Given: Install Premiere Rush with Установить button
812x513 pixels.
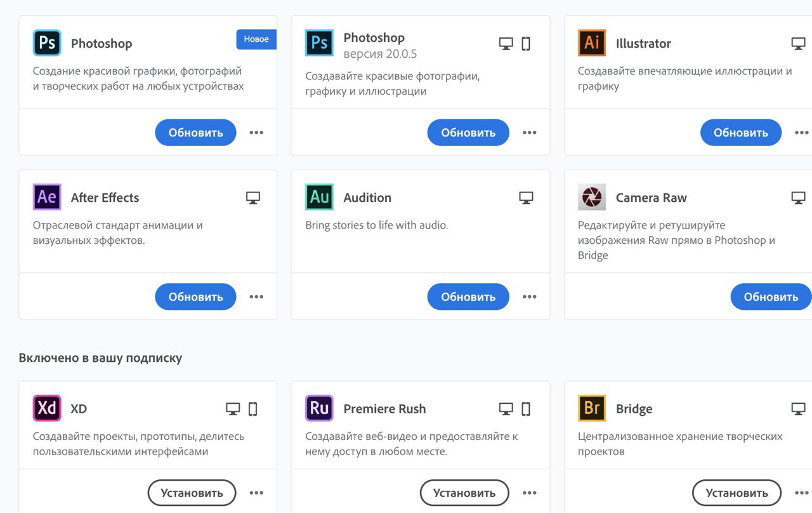Looking at the screenshot, I should coord(464,493).
